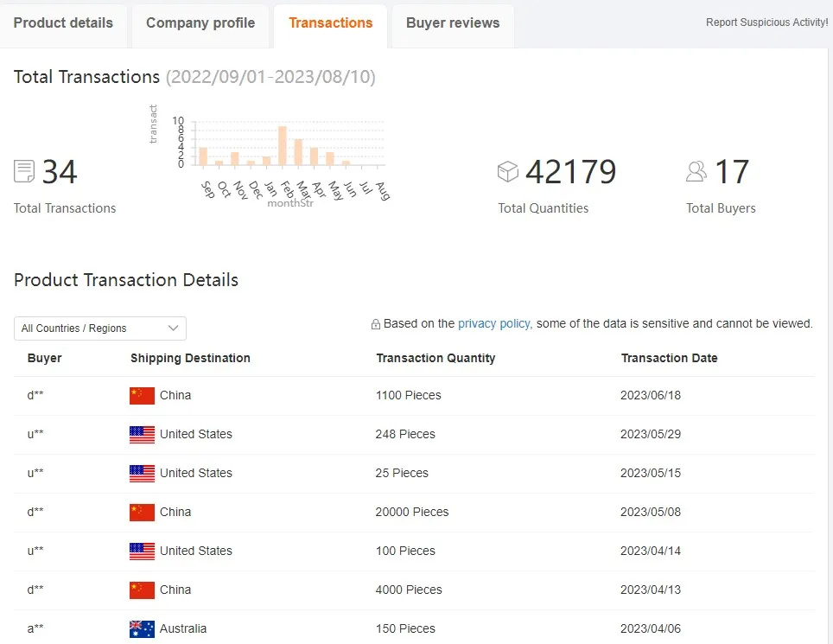Image resolution: width=833 pixels, height=644 pixels.
Task: Click the Transaction Date column header
Action: tap(669, 358)
